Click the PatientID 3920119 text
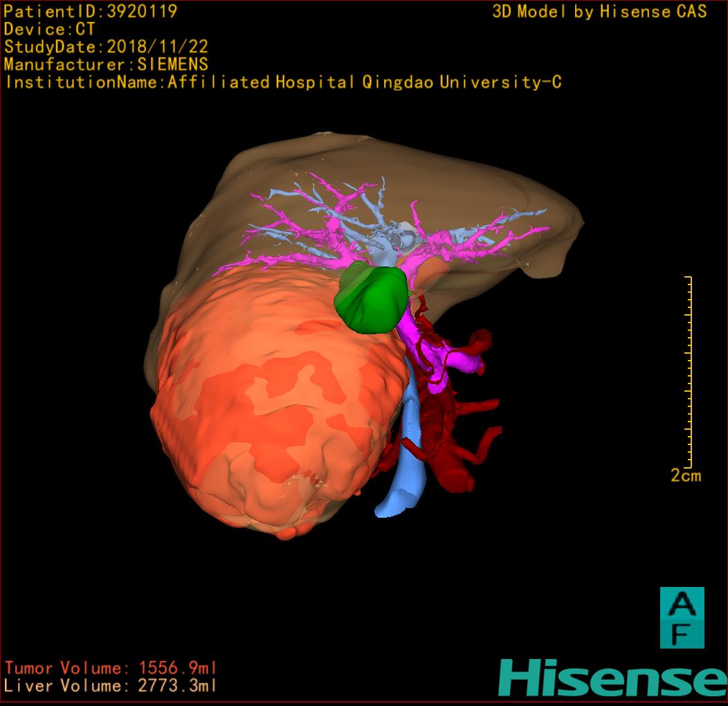The image size is (728, 706). pyautogui.click(x=91, y=11)
